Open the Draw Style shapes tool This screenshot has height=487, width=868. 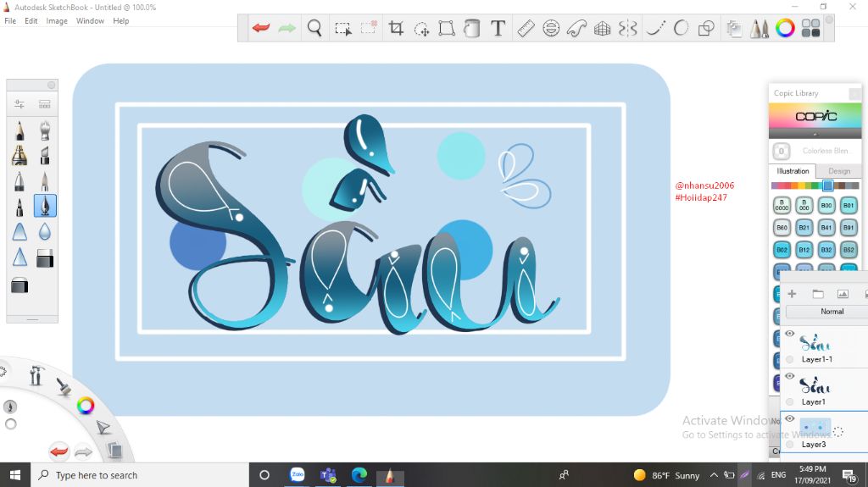[x=706, y=28]
